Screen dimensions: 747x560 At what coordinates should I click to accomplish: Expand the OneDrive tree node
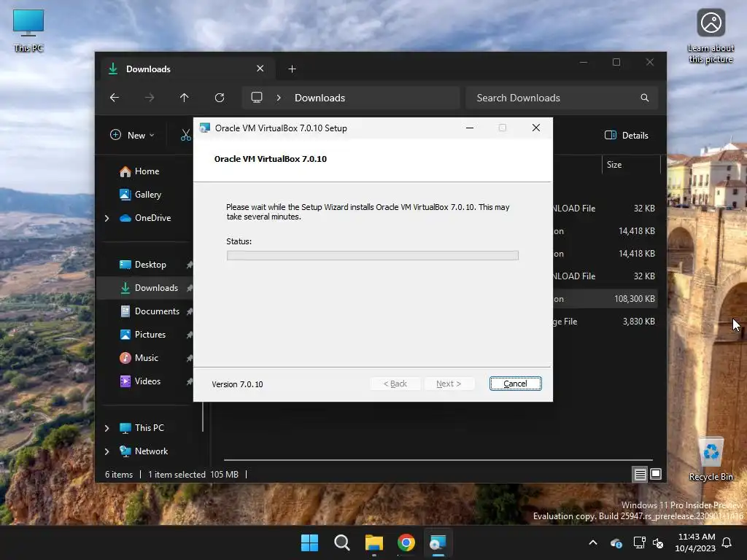[x=107, y=218]
